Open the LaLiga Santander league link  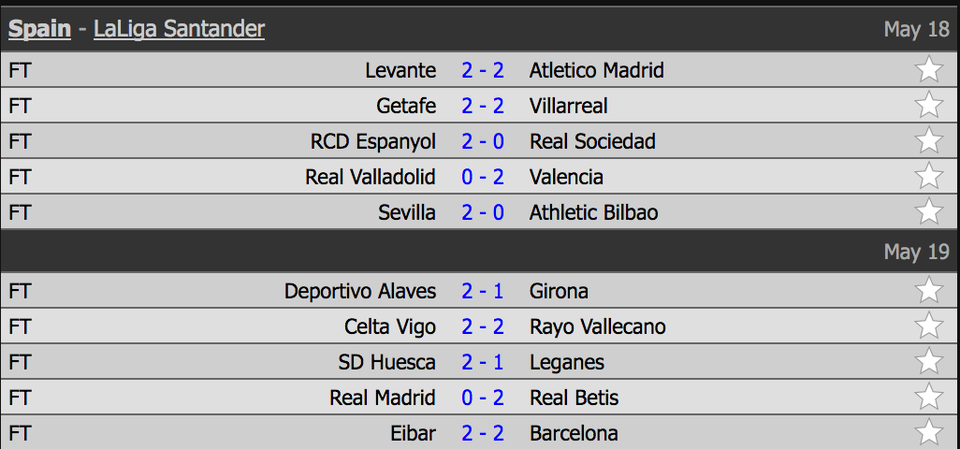pyautogui.click(x=179, y=29)
